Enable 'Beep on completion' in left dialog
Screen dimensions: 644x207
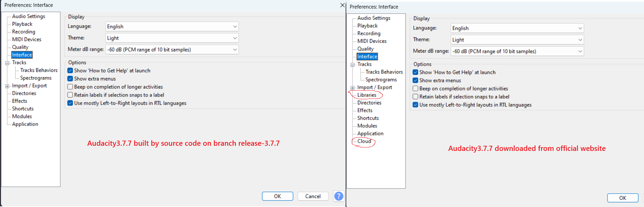coord(70,87)
